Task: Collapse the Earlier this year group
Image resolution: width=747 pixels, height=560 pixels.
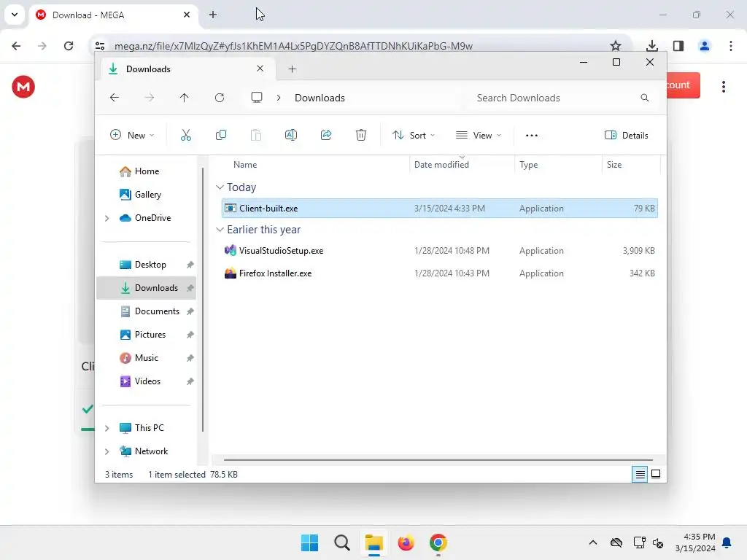Action: click(x=220, y=230)
